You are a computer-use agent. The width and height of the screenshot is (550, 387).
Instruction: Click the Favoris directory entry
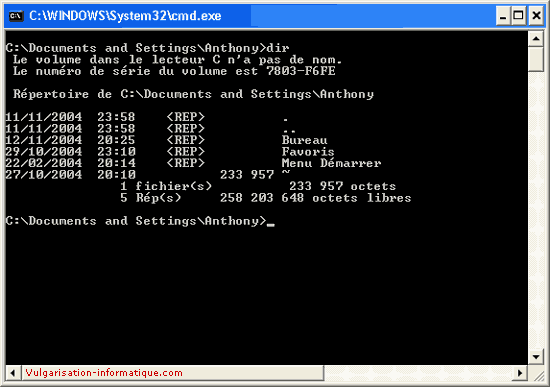308,152
